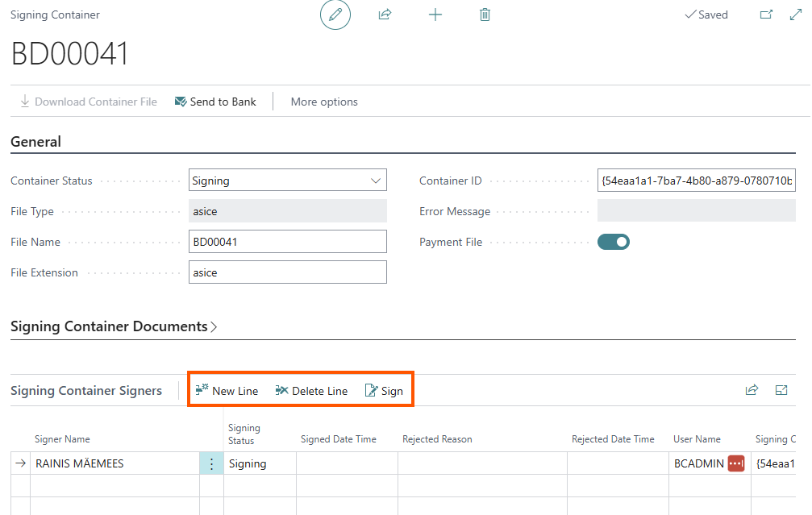Click the trash delete icon
Screen dimensions: 812x515
[x=485, y=15]
